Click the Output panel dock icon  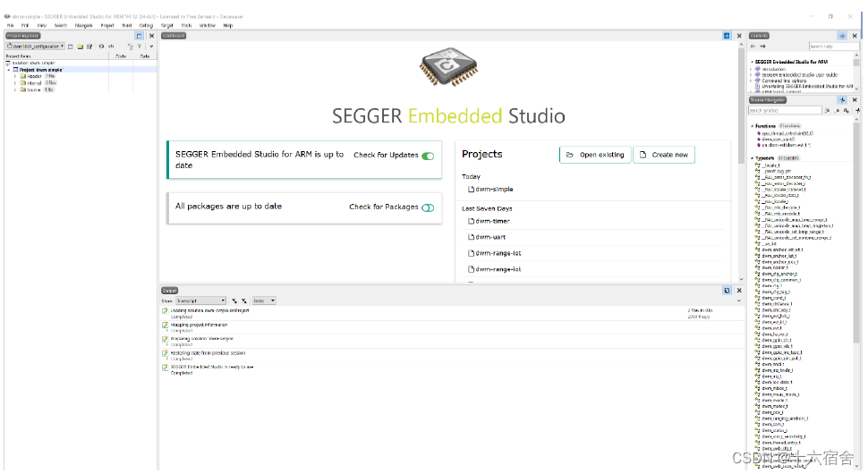click(x=727, y=291)
